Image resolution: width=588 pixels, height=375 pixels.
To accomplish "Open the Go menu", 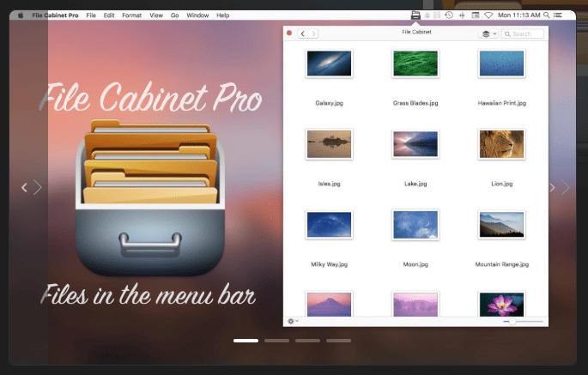I will (175, 15).
